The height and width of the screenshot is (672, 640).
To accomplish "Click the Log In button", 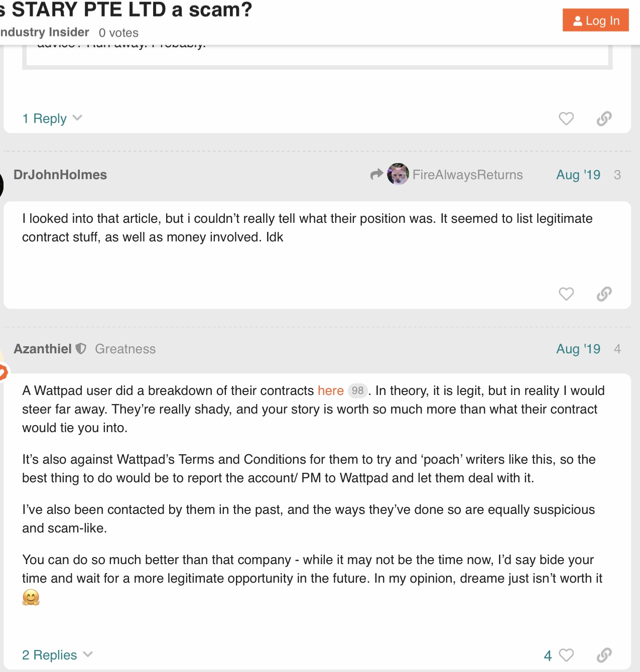I will click(595, 21).
